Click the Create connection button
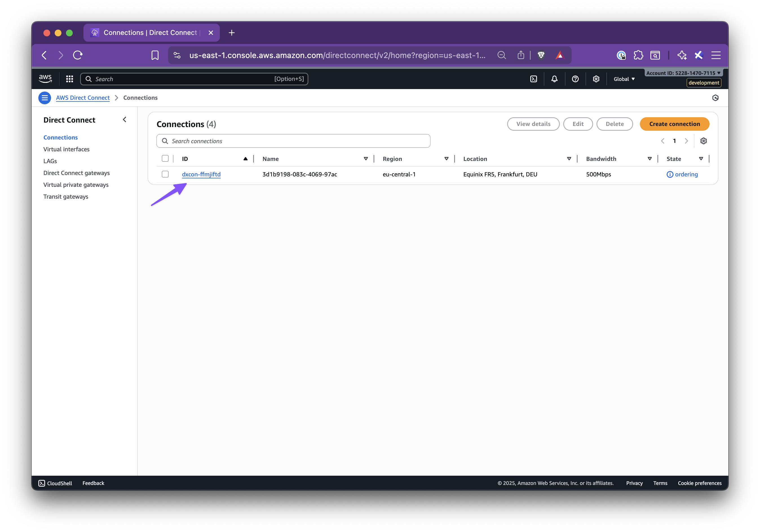 click(674, 124)
